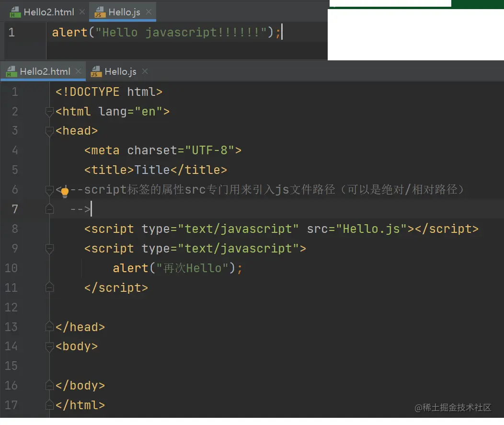
Task: Click closing script fold marker line 11
Action: point(49,287)
